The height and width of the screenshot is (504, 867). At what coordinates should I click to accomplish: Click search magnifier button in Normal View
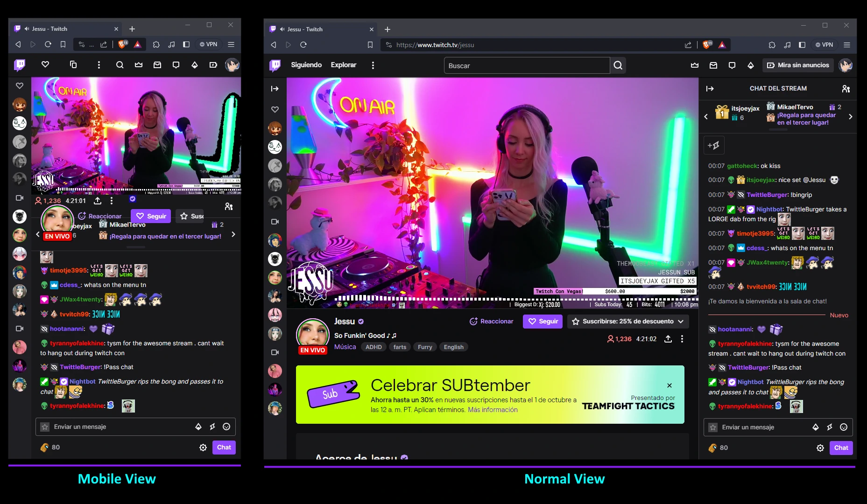coord(618,65)
